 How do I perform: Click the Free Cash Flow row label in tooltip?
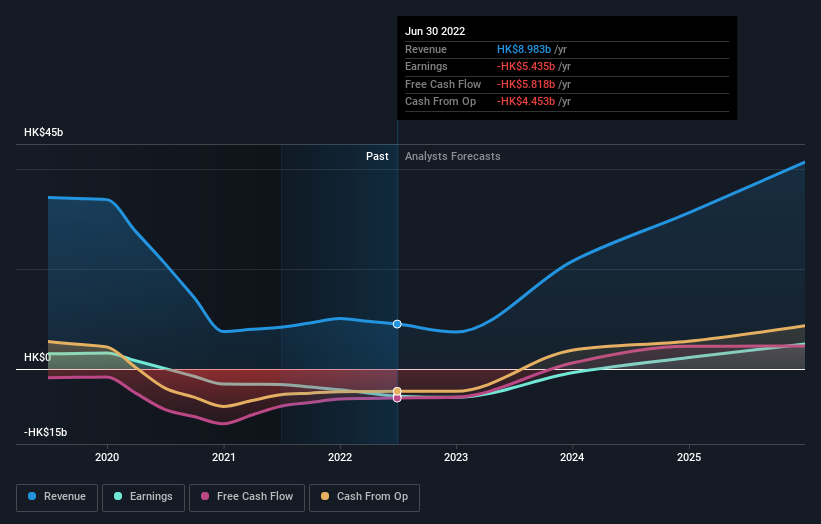443,84
